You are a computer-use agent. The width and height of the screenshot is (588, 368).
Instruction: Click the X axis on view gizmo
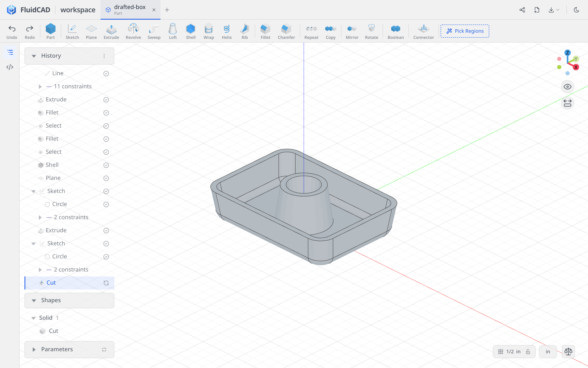[x=576, y=67]
